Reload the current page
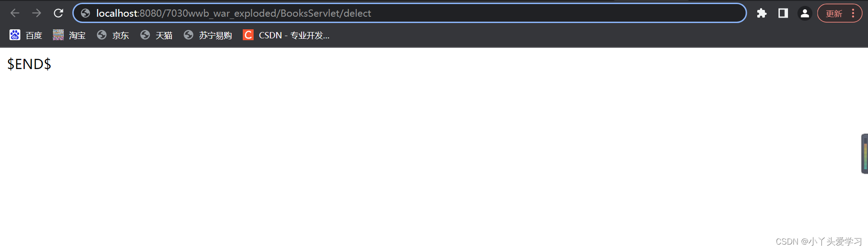This screenshot has width=868, height=250. click(x=58, y=13)
